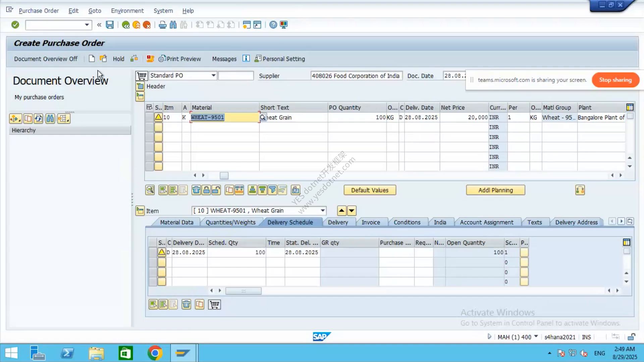Open the Environment menu
The image size is (644, 362).
127,11
